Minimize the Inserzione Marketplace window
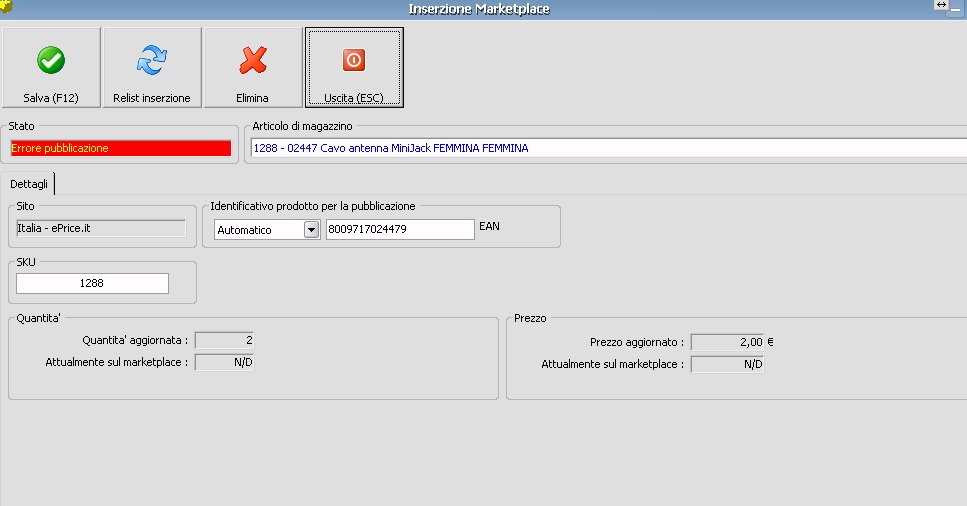967x506 pixels. 956,9
